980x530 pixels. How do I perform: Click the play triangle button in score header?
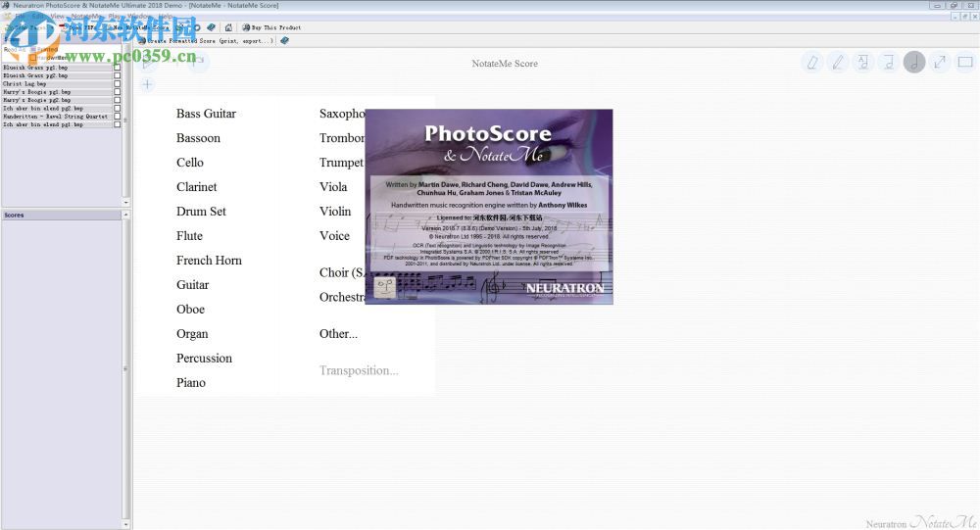pyautogui.click(x=148, y=63)
